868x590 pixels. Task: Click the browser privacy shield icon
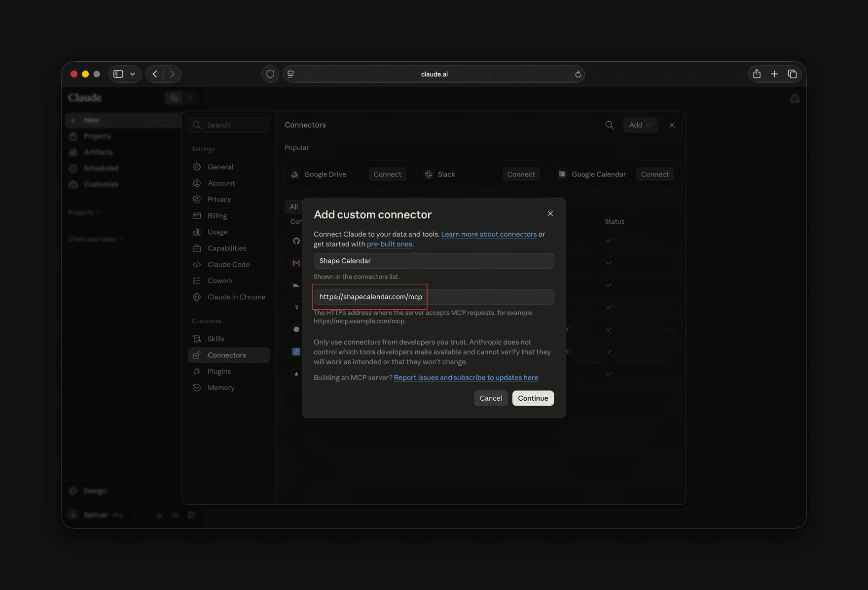pos(270,74)
